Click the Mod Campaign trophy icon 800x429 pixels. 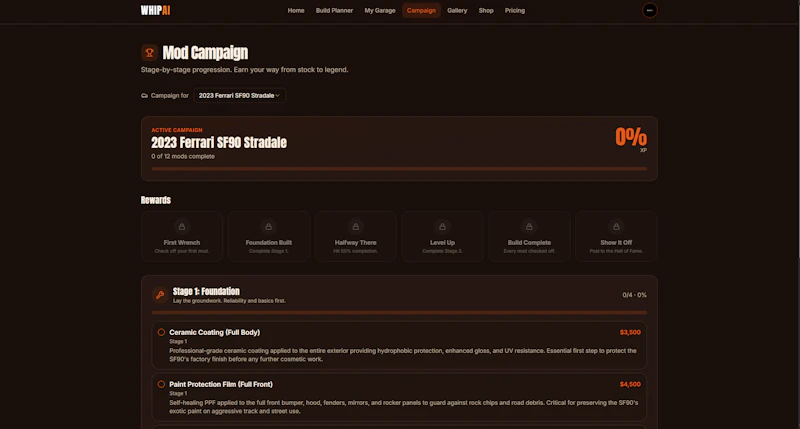(149, 53)
